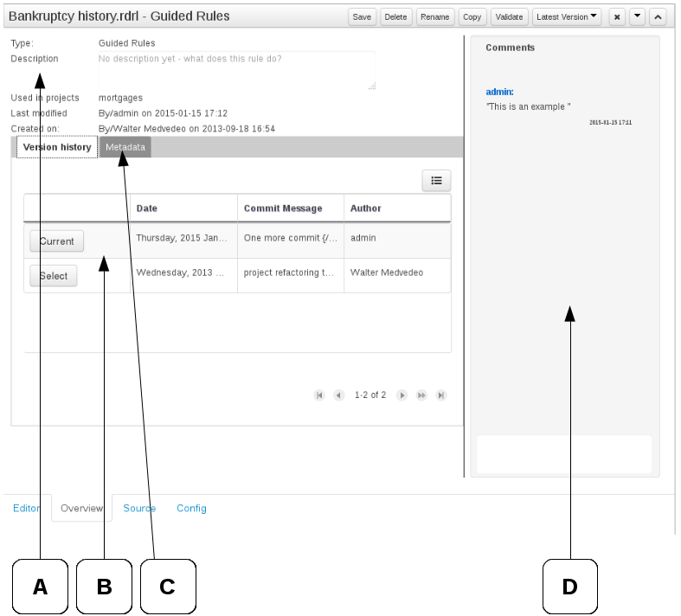
Task: Click into the Description text field
Action: point(236,70)
